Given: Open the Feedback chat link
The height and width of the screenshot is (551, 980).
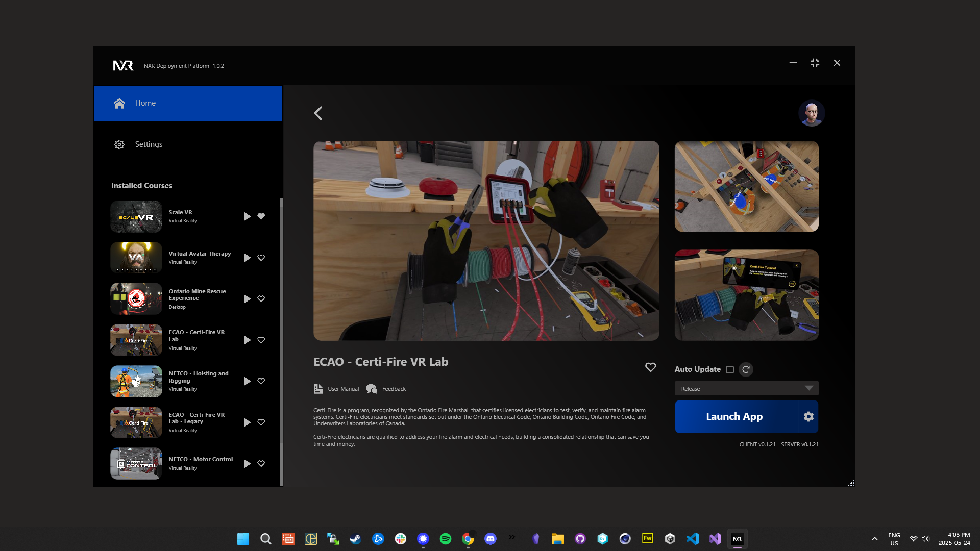Looking at the screenshot, I should click(x=386, y=389).
